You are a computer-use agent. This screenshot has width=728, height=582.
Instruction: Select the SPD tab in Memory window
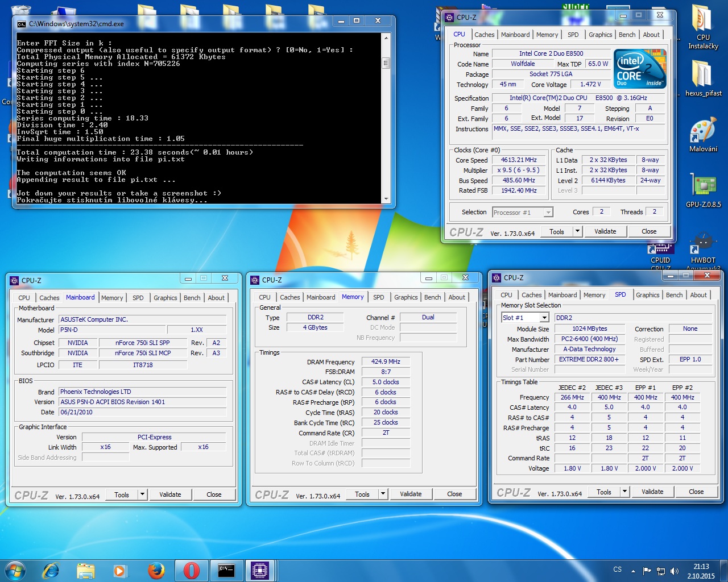pyautogui.click(x=378, y=297)
